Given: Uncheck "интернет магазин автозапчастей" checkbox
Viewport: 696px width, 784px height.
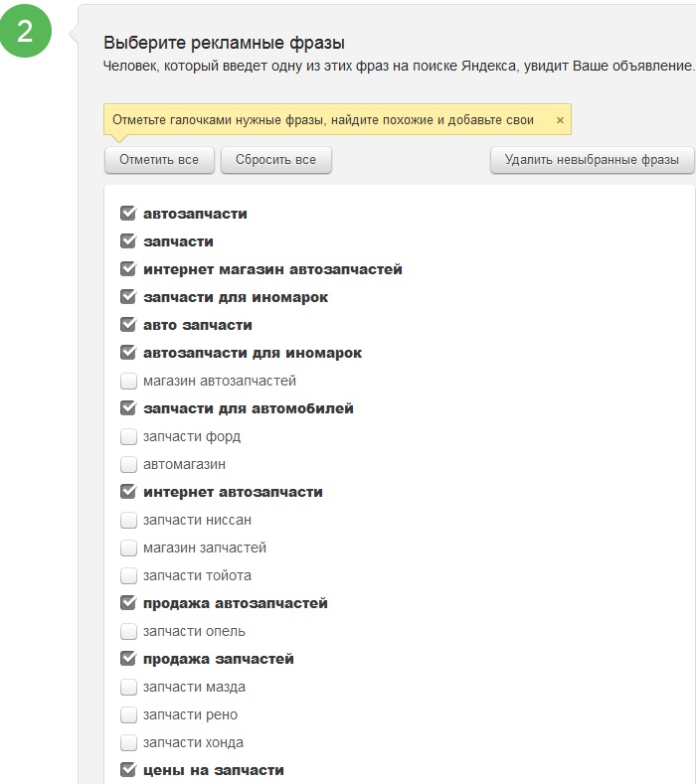Looking at the screenshot, I should point(128,269).
